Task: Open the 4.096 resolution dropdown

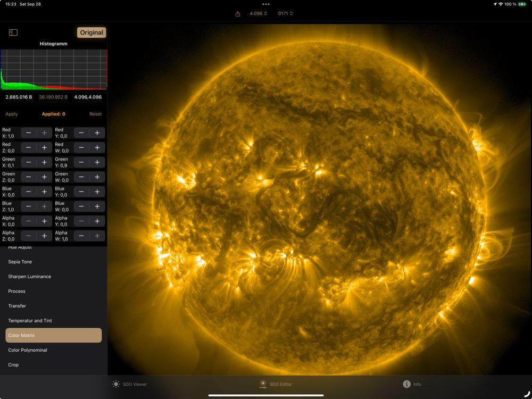Action: [x=259, y=13]
